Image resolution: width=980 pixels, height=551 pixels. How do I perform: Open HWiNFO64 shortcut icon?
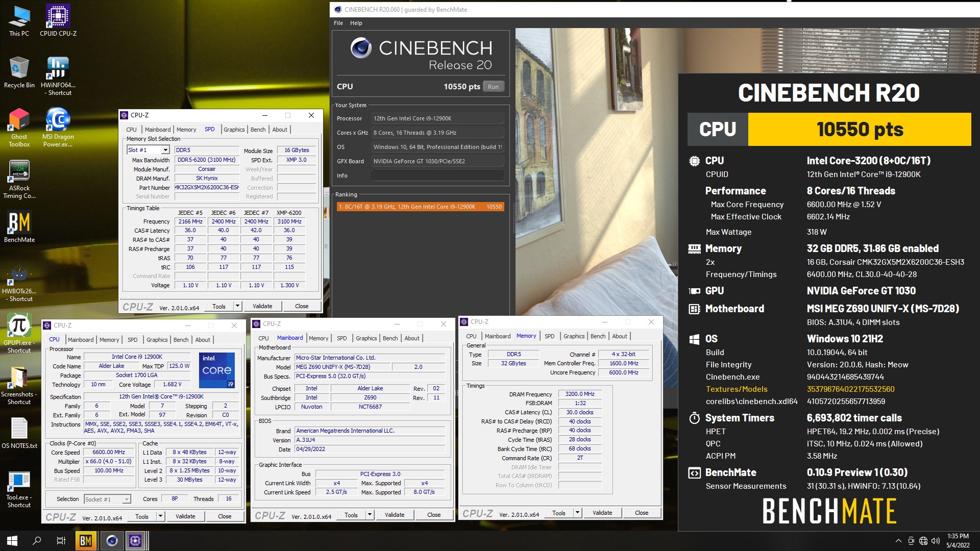tap(58, 76)
